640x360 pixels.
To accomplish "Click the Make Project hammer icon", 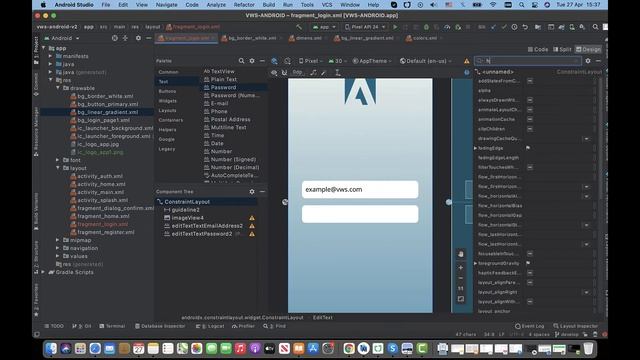I will pyautogui.click(x=299, y=27).
